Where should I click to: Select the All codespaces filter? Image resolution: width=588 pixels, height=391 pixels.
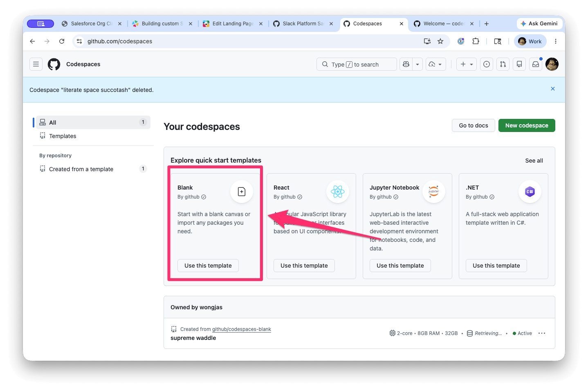93,122
